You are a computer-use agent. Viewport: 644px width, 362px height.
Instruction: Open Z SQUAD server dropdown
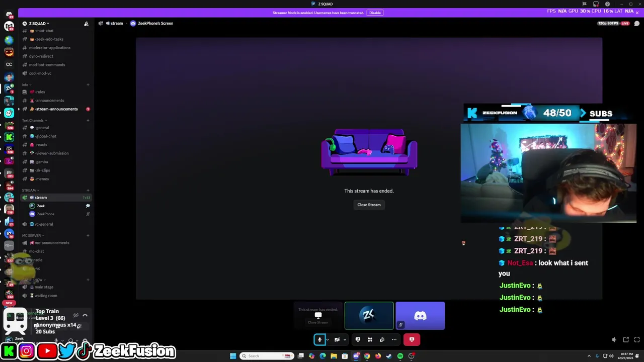click(38, 23)
